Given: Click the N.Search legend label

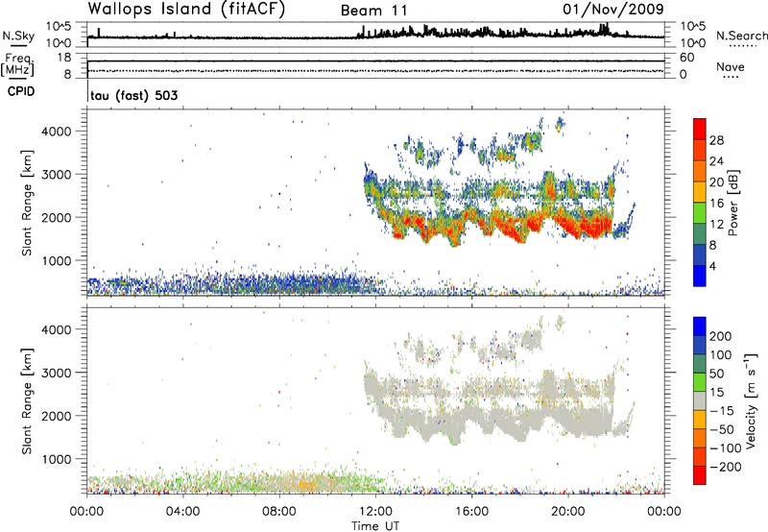Looking at the screenshot, I should tap(741, 36).
